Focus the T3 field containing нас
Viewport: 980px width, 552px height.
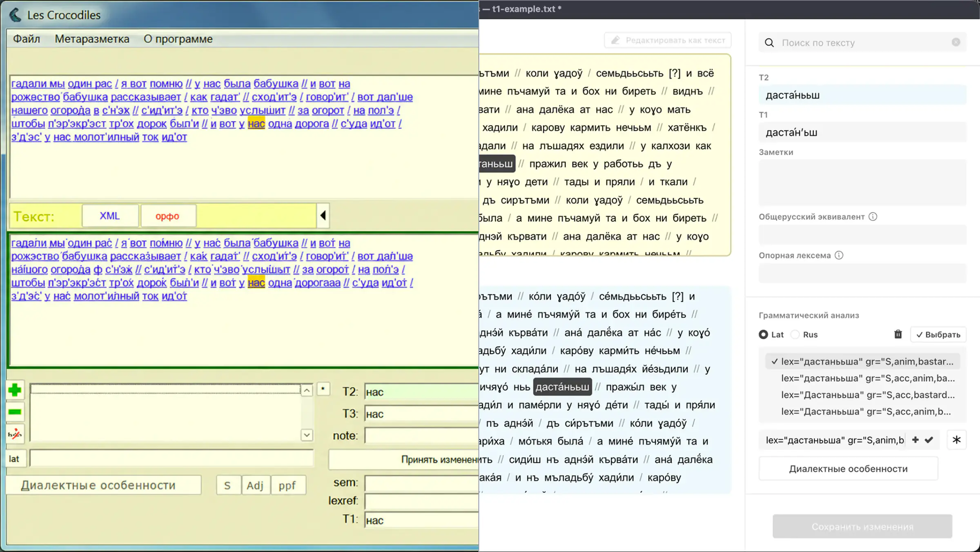point(421,414)
